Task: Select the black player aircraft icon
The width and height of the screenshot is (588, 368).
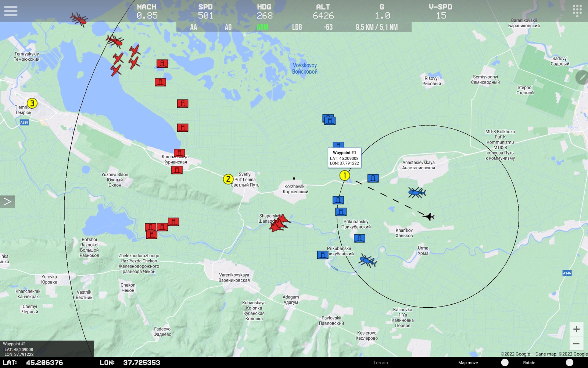Action: tap(429, 216)
